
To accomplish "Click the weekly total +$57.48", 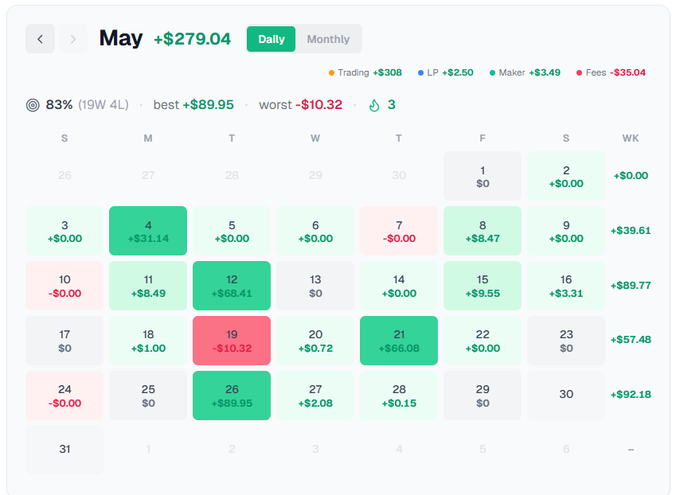I will [x=631, y=340].
